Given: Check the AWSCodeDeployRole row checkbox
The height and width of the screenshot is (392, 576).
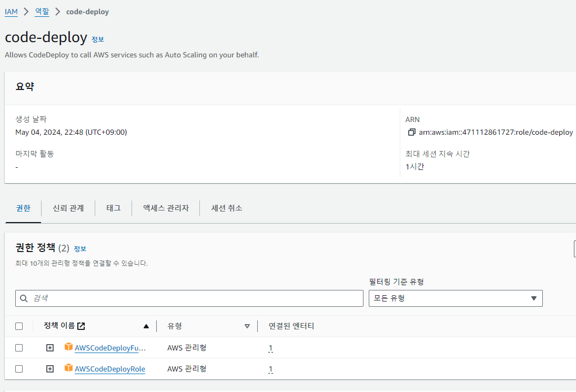Looking at the screenshot, I should coord(19,369).
